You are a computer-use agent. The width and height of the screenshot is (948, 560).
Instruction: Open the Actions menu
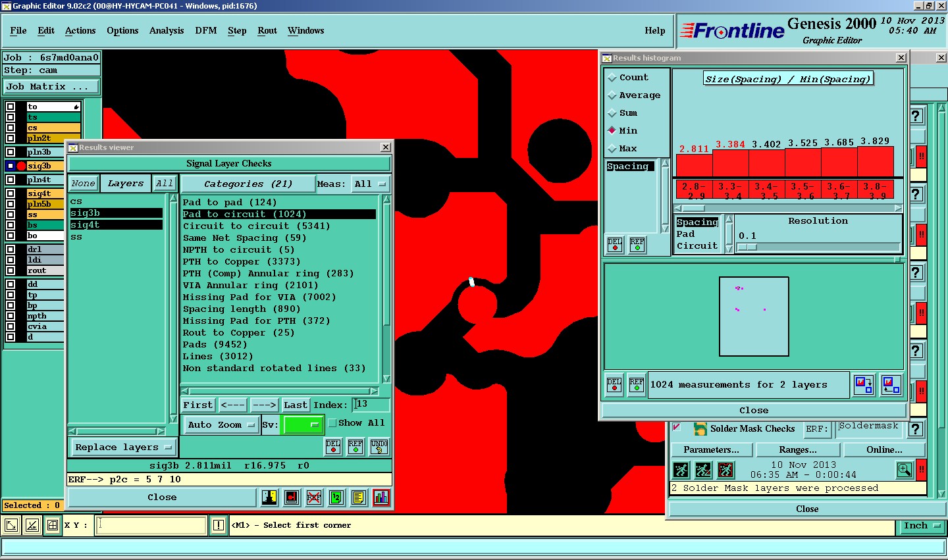[x=80, y=30]
